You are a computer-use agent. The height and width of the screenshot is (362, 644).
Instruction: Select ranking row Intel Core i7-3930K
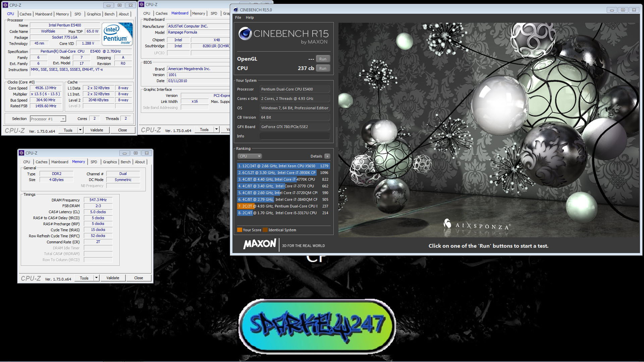coord(283,173)
